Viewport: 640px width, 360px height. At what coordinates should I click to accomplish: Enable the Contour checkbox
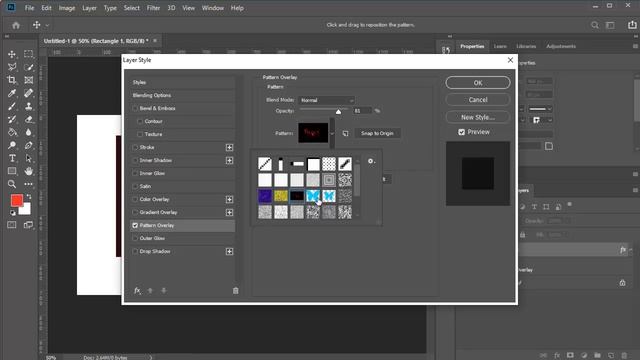140,122
